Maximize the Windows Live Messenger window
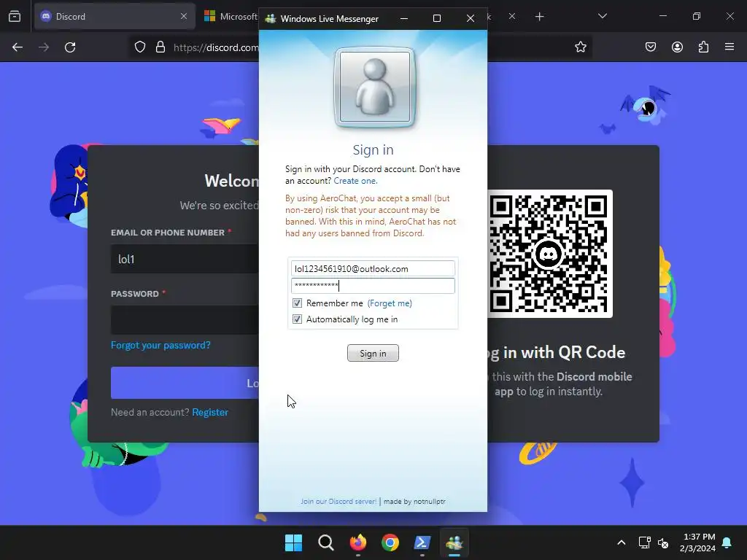 [437, 18]
